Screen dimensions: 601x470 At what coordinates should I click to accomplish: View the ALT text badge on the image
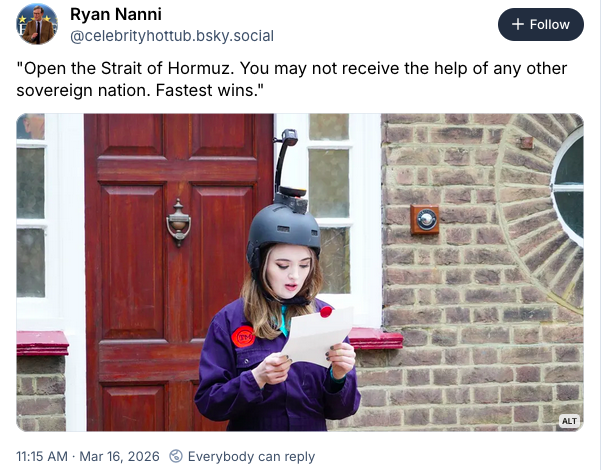569,421
